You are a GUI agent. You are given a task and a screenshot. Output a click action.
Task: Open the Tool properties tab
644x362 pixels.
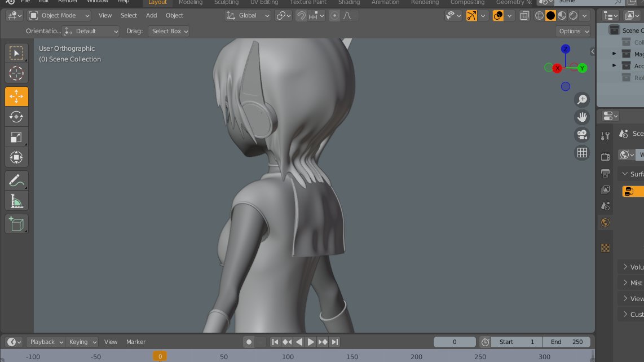606,136
